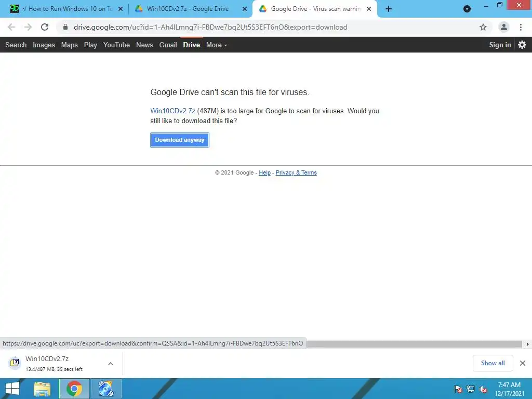This screenshot has height=399, width=532.
Task: Expand the download item options chevron
Action: click(x=111, y=364)
